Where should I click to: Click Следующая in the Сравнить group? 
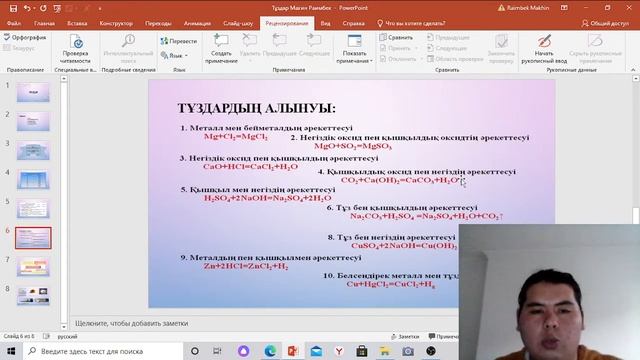(x=447, y=48)
